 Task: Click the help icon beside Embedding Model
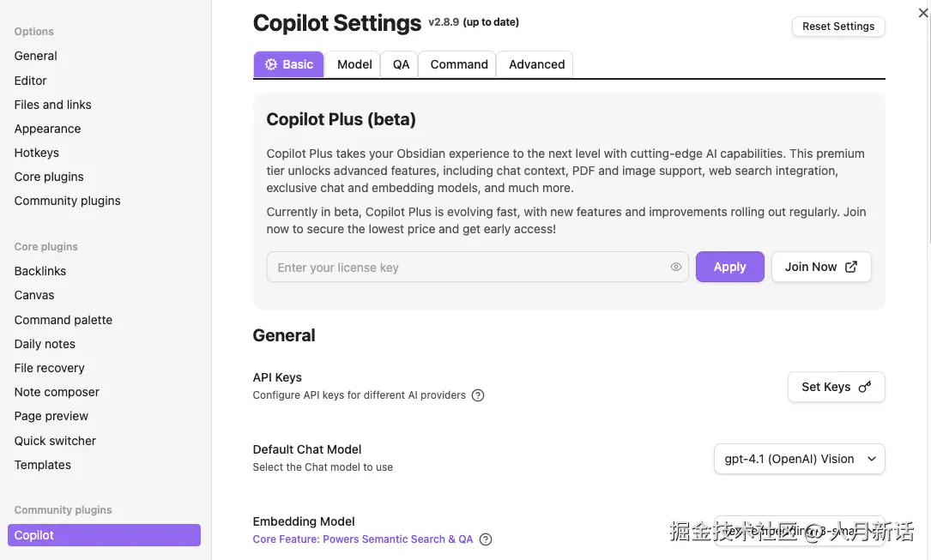tap(486, 539)
